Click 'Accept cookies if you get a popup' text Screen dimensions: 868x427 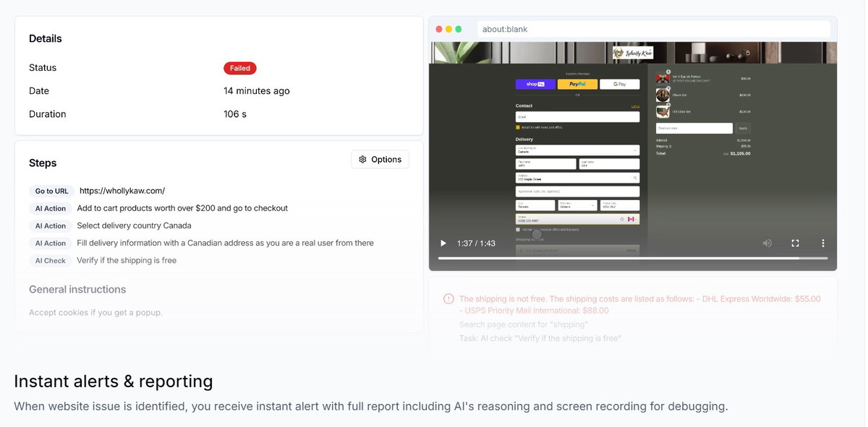[95, 313]
